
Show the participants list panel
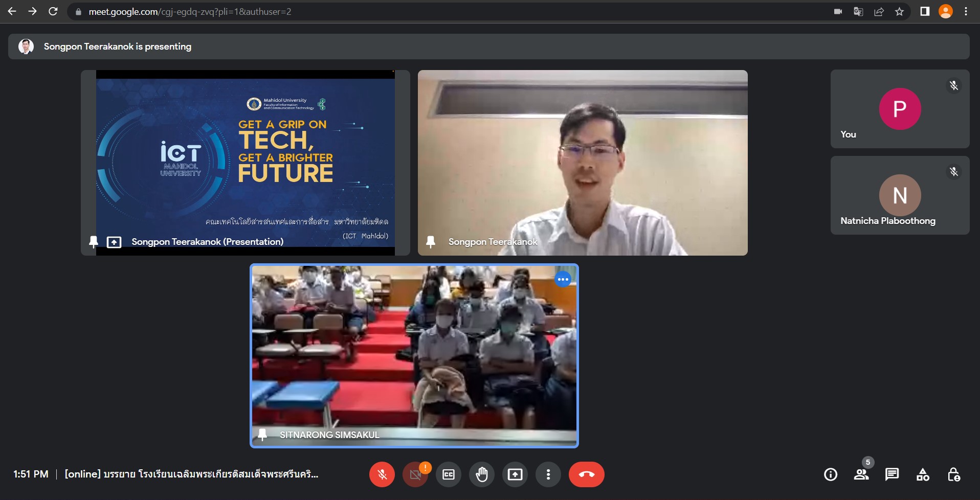861,474
